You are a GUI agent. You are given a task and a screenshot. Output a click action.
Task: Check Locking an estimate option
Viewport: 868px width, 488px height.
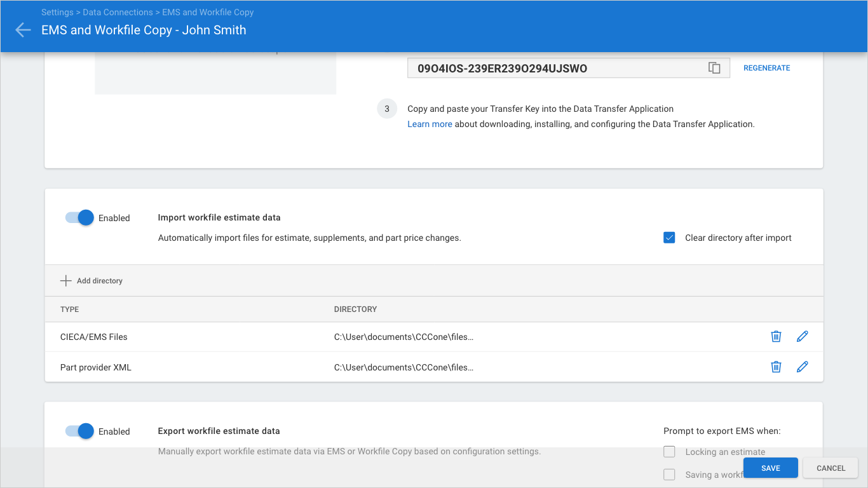click(669, 452)
